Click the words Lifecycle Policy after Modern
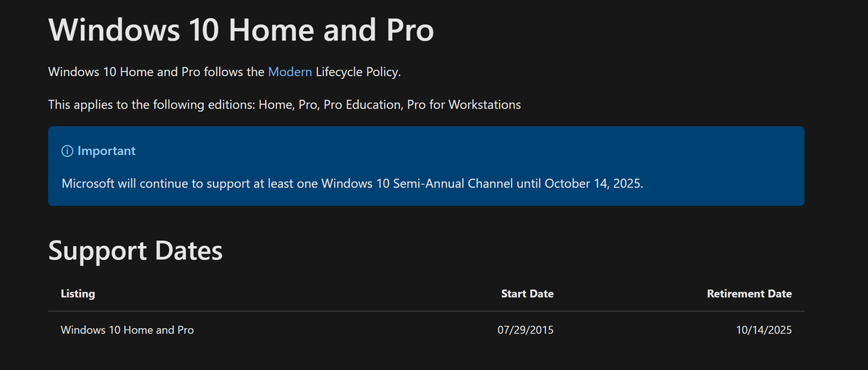Screen dimensions: 868x370 (x=357, y=72)
